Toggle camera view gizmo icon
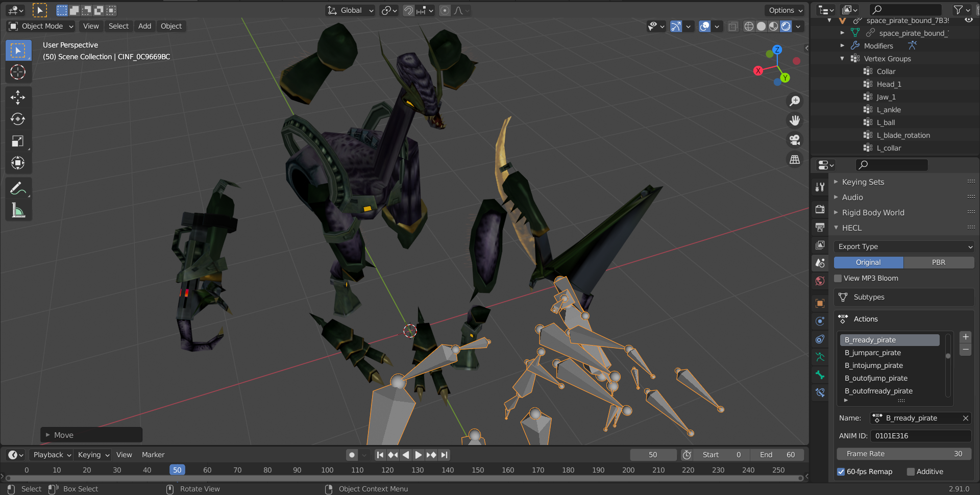The width and height of the screenshot is (980, 495). click(x=795, y=140)
